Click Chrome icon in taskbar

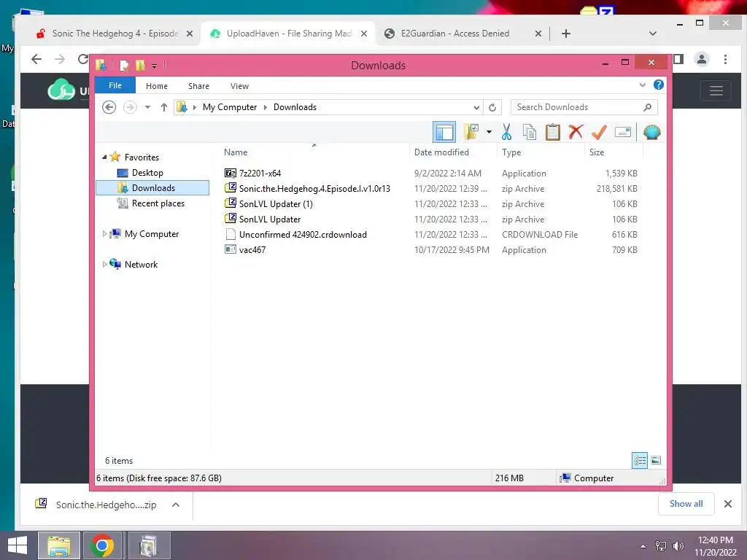102,545
